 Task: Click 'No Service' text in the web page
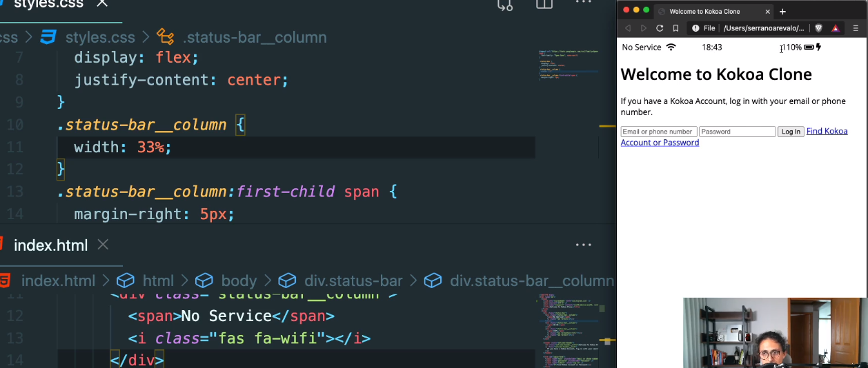641,48
